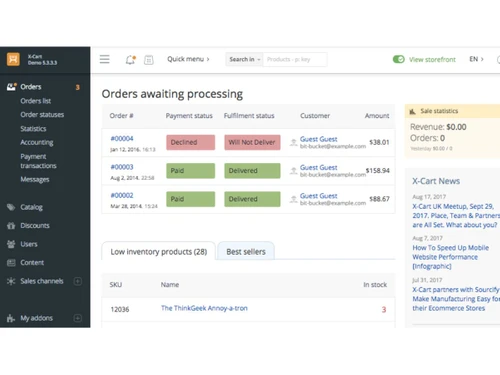The width and height of the screenshot is (500, 375).
Task: Click the Orders badge count 3
Action: [x=78, y=87]
